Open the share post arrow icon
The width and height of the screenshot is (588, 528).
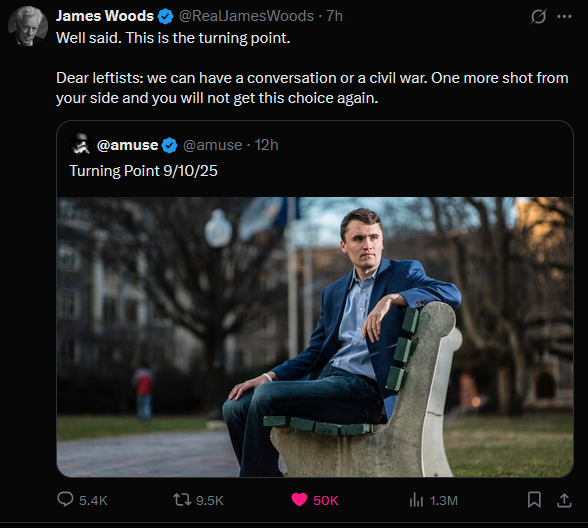pyautogui.click(x=564, y=500)
